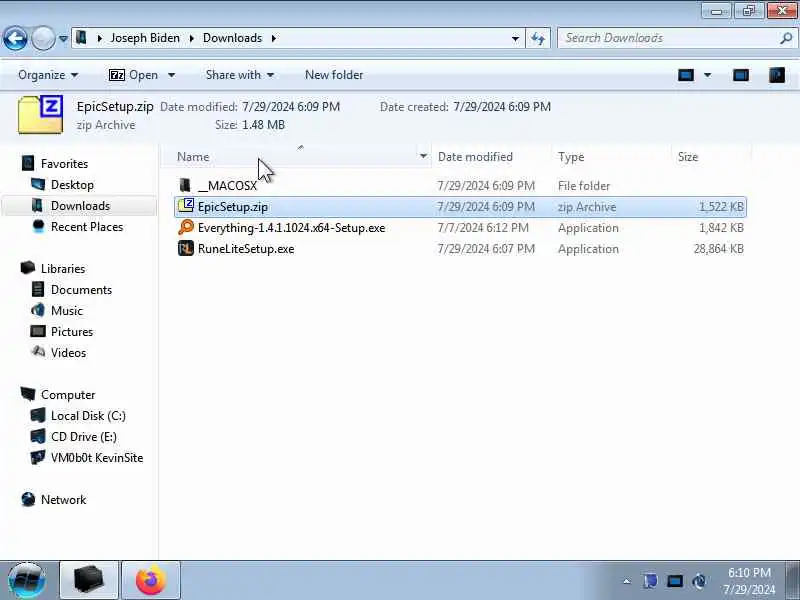Click the folder icon in the address bar
This screenshot has height=600, width=800.
(x=82, y=38)
